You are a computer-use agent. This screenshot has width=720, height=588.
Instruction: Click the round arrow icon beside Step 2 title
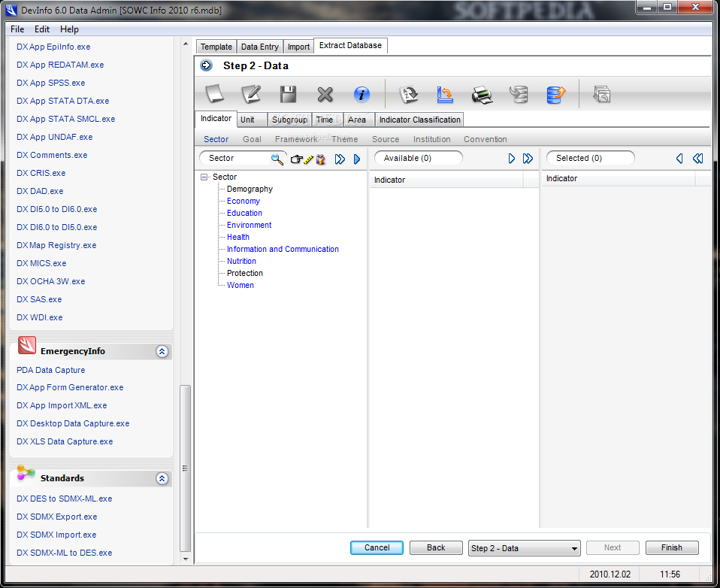point(207,65)
